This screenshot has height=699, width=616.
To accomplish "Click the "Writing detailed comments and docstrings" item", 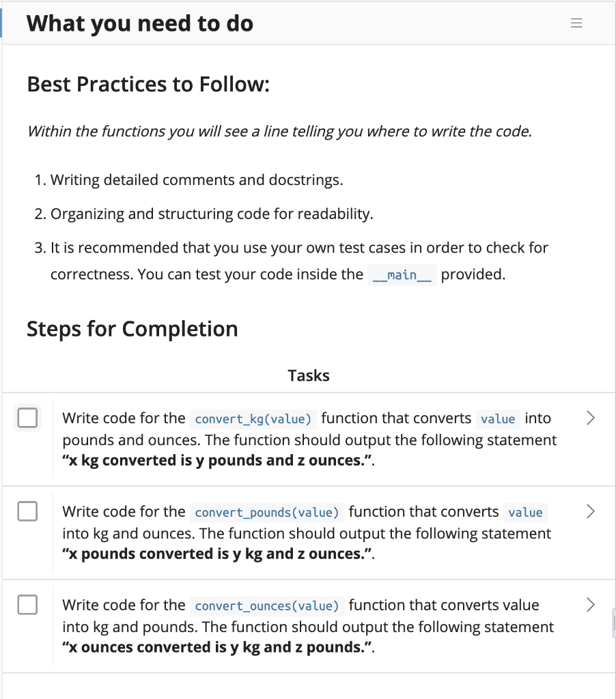I will 197,180.
